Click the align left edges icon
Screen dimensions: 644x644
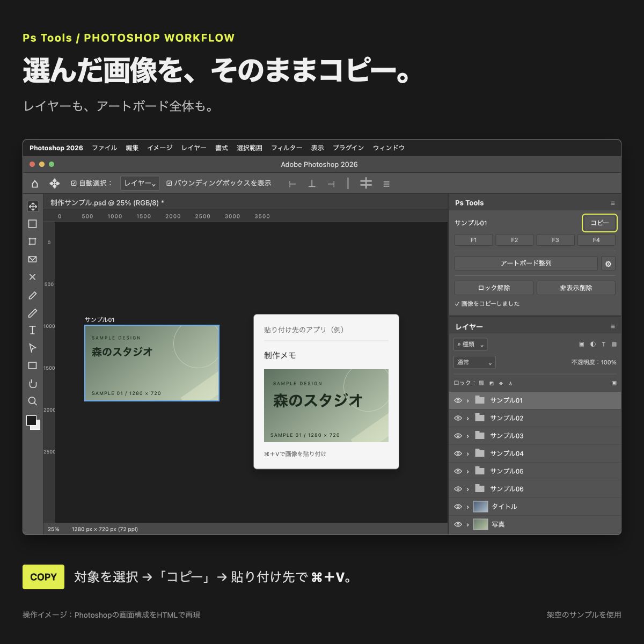coord(292,184)
